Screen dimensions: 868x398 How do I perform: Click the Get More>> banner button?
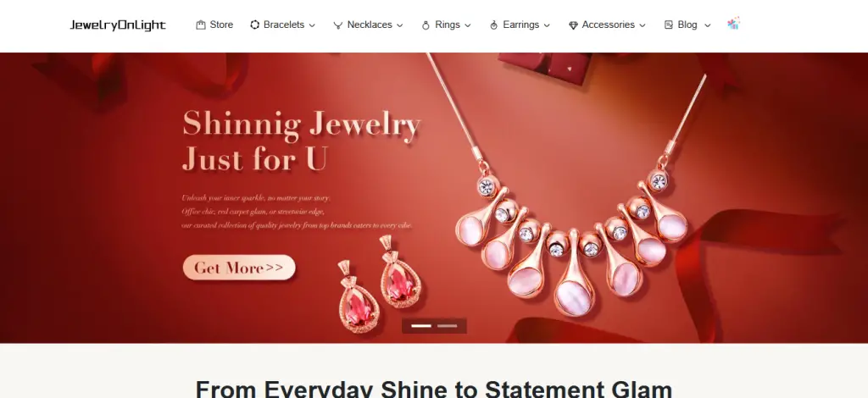click(239, 268)
